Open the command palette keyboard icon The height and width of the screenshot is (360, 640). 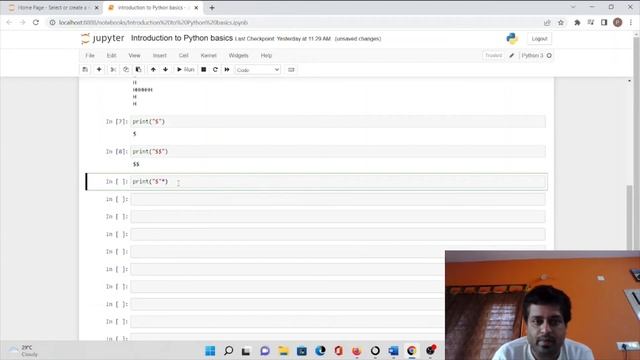291,70
